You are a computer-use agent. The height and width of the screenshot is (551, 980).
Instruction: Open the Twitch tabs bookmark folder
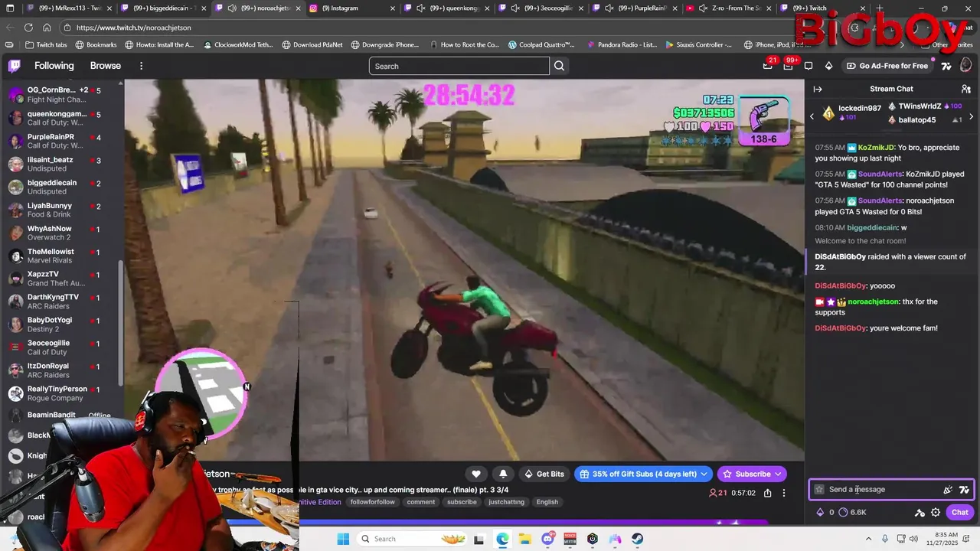pos(47,44)
